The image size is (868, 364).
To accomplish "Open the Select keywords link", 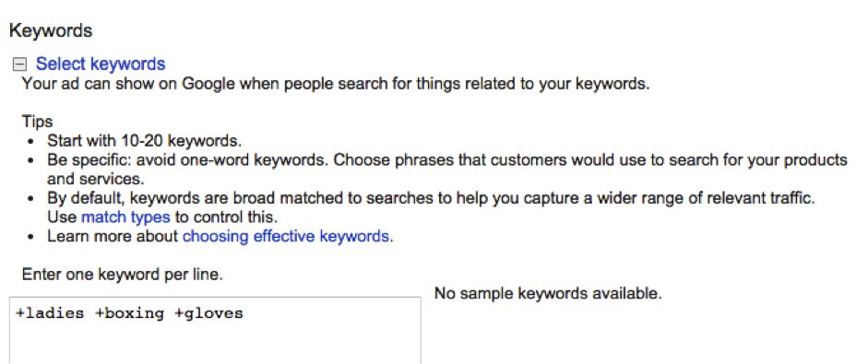I will tap(101, 65).
